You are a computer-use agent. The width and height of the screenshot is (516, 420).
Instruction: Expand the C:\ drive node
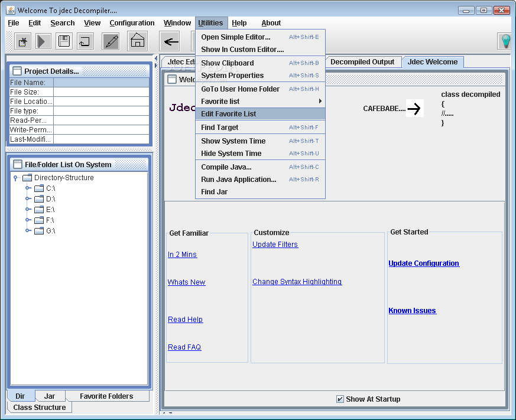point(28,188)
